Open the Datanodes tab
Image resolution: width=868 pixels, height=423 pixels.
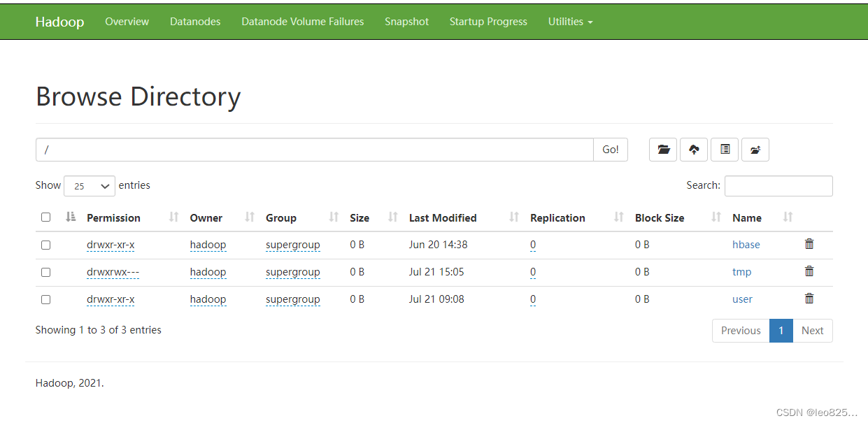click(195, 22)
